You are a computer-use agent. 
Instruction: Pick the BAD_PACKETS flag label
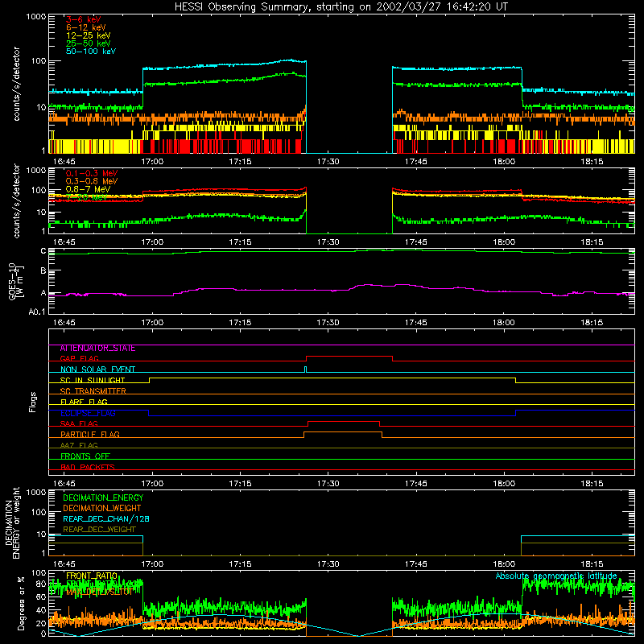coord(88,467)
